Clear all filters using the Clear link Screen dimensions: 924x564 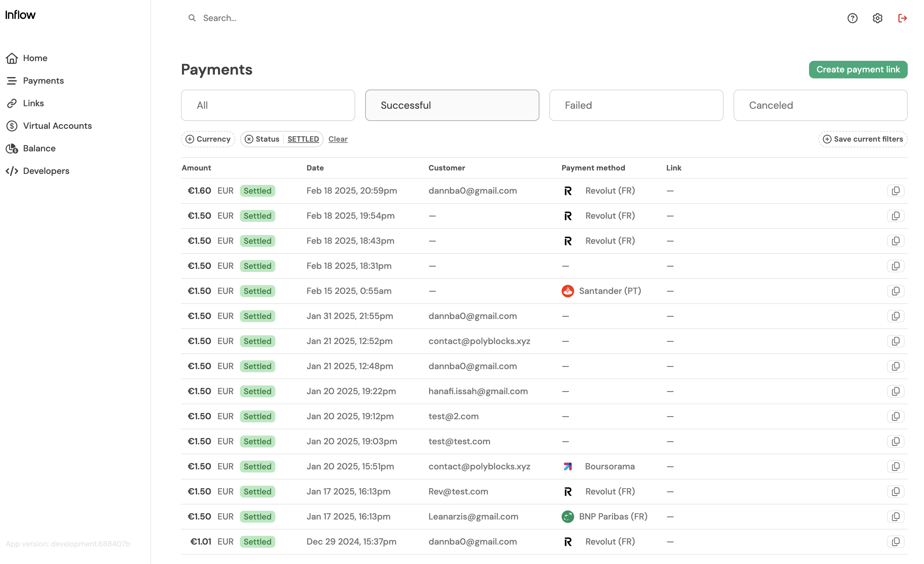(x=338, y=139)
